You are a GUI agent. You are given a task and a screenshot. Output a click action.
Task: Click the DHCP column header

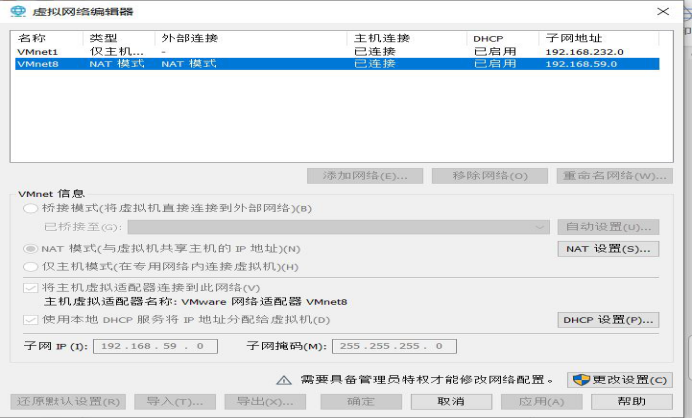(503, 38)
